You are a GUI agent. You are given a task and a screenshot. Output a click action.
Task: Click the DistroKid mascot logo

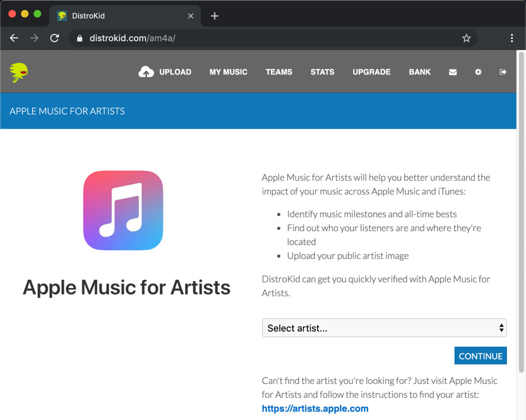19,72
